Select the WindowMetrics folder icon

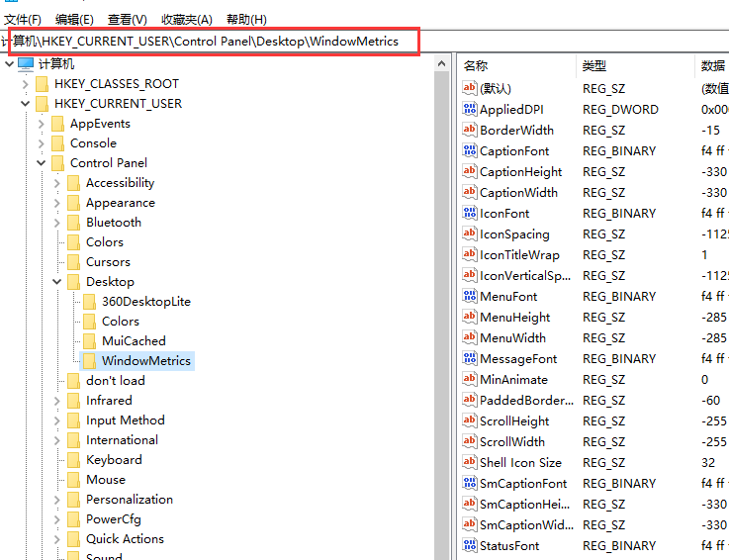coord(90,361)
